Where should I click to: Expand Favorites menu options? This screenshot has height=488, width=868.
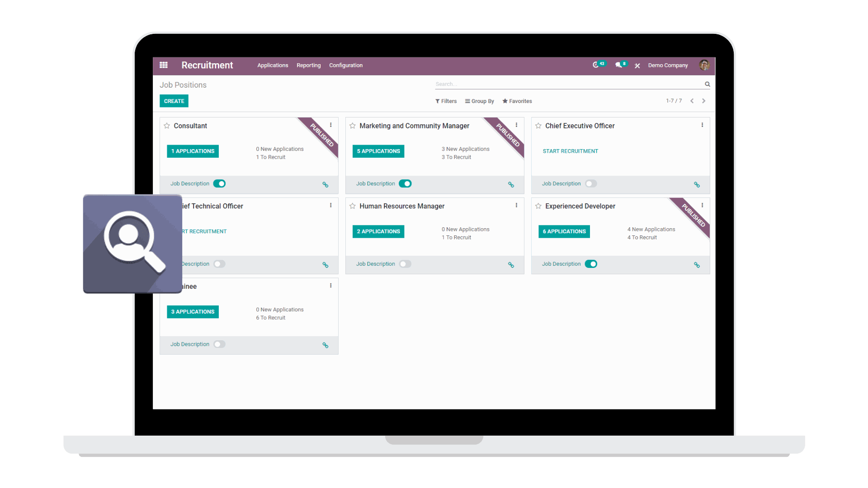[516, 101]
